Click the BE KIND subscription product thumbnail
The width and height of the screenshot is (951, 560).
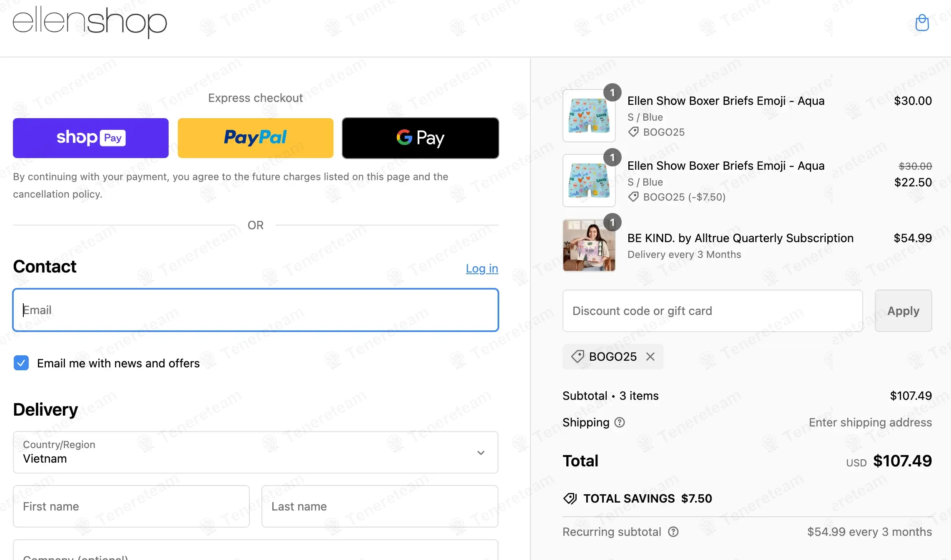coord(589,245)
